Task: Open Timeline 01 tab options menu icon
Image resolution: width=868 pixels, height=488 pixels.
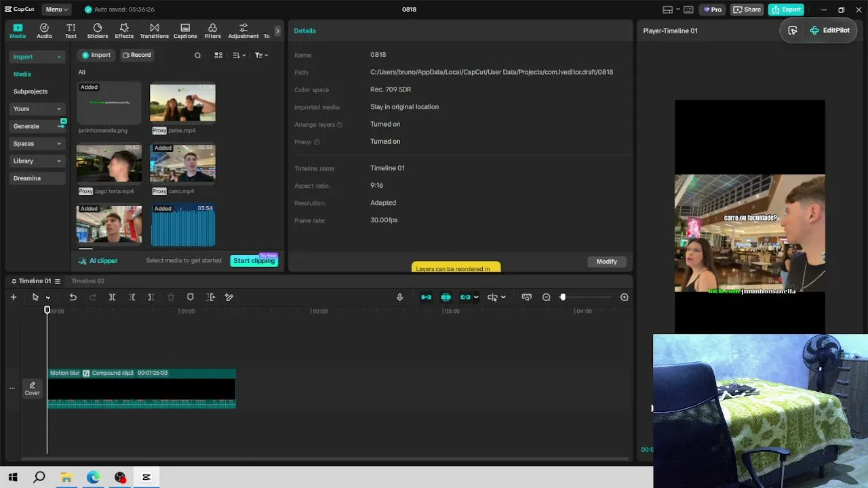Action: click(x=58, y=281)
